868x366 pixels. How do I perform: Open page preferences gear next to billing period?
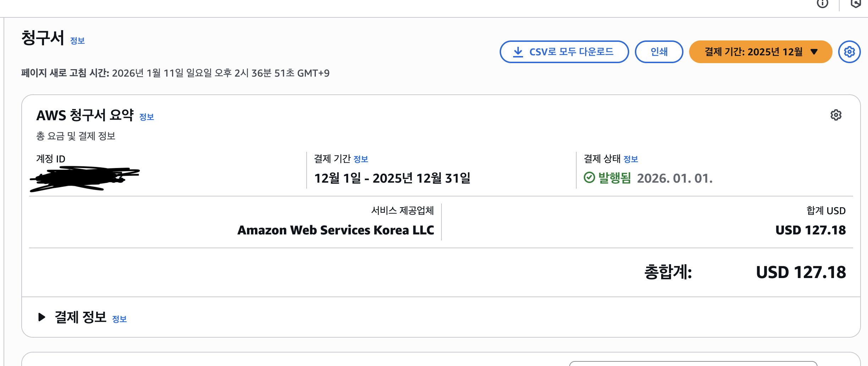click(849, 52)
